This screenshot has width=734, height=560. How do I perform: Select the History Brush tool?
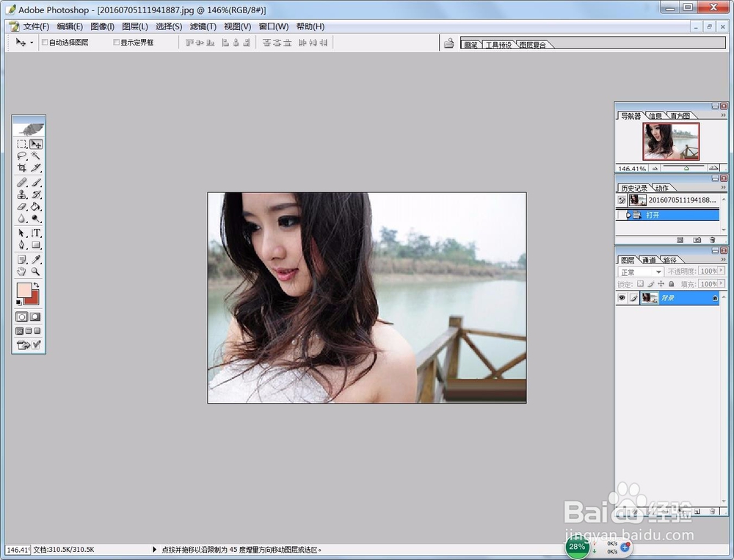pos(36,194)
